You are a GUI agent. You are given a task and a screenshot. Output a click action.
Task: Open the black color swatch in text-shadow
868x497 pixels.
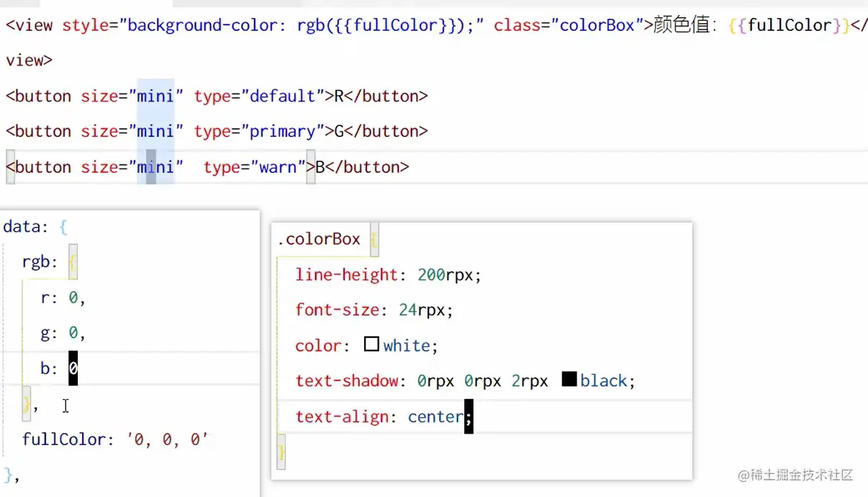[x=569, y=379]
